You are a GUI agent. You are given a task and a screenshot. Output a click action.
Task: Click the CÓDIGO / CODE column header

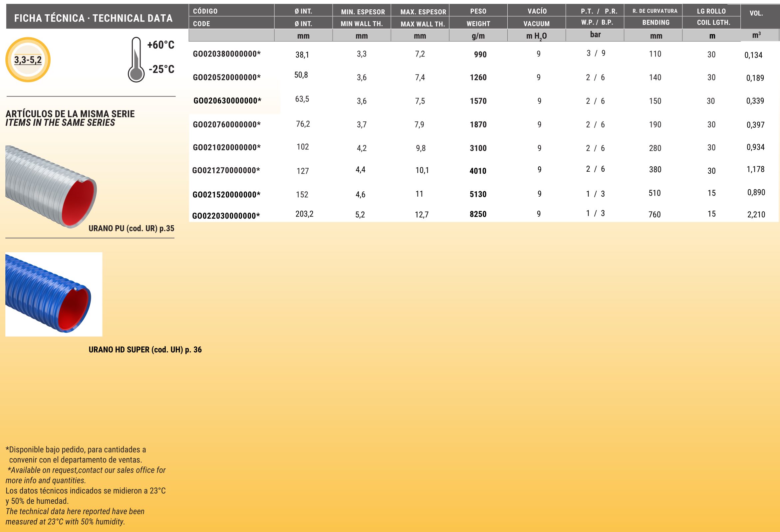[x=231, y=17]
